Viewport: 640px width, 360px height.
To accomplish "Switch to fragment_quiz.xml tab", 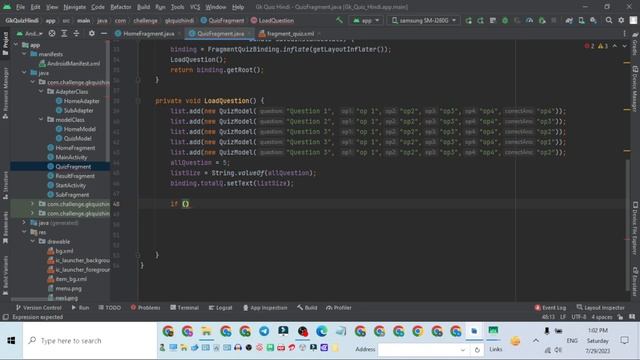I will 290,33.
